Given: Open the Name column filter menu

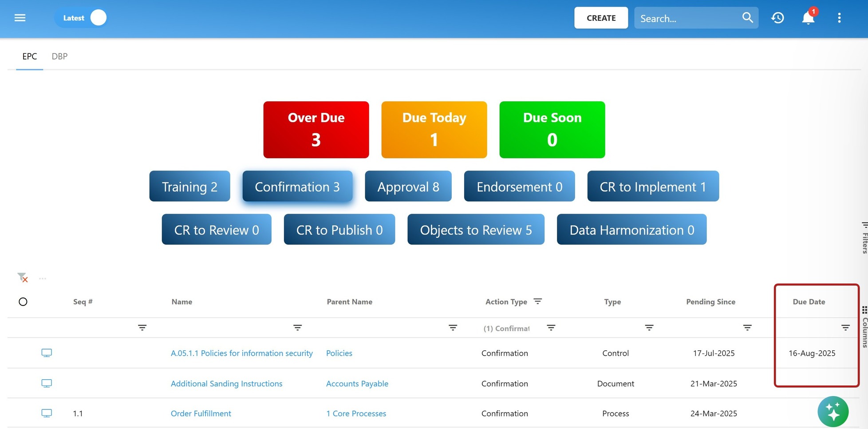Looking at the screenshot, I should tap(298, 328).
